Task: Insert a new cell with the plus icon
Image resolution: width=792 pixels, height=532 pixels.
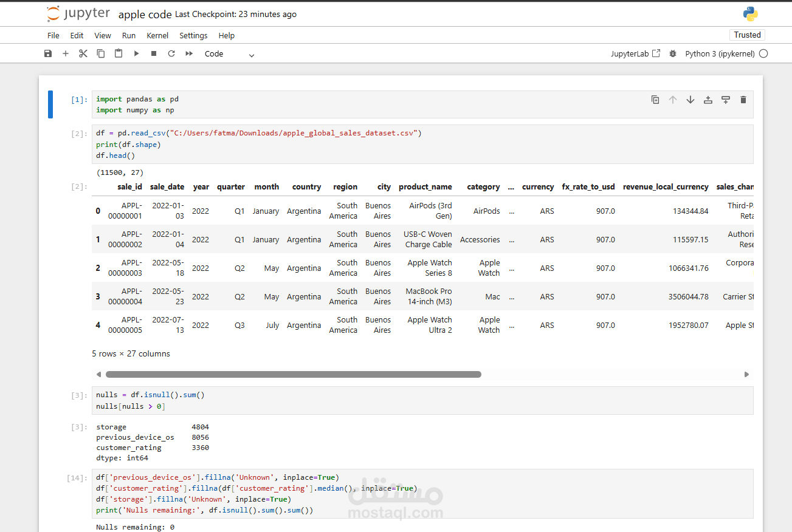Action: coord(66,53)
